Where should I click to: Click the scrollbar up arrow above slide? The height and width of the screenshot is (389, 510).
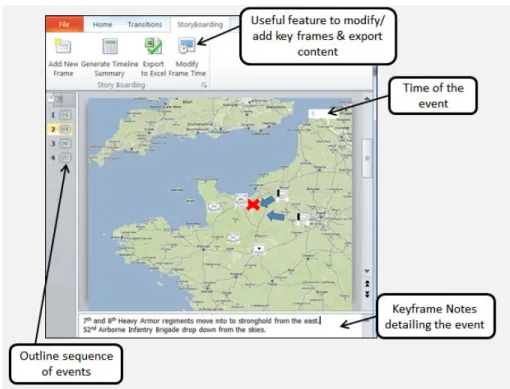click(x=367, y=99)
